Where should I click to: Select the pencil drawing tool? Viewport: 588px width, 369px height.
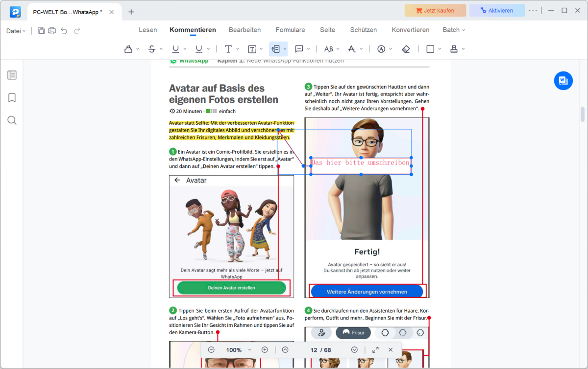[x=381, y=49]
